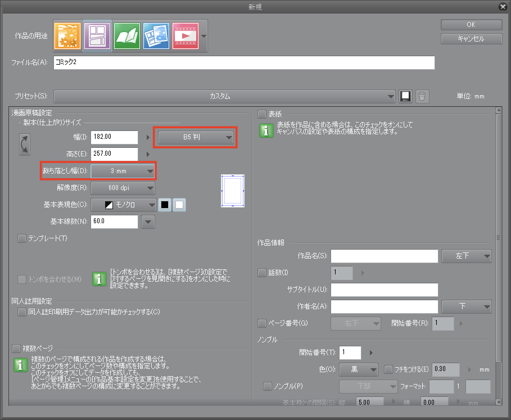The image size is (511, 420).
Task: Open the モノクロ basic expression color dropdown
Action: 124,205
